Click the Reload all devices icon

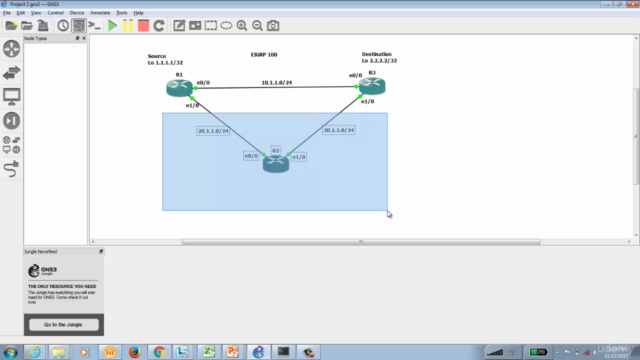tap(159, 26)
